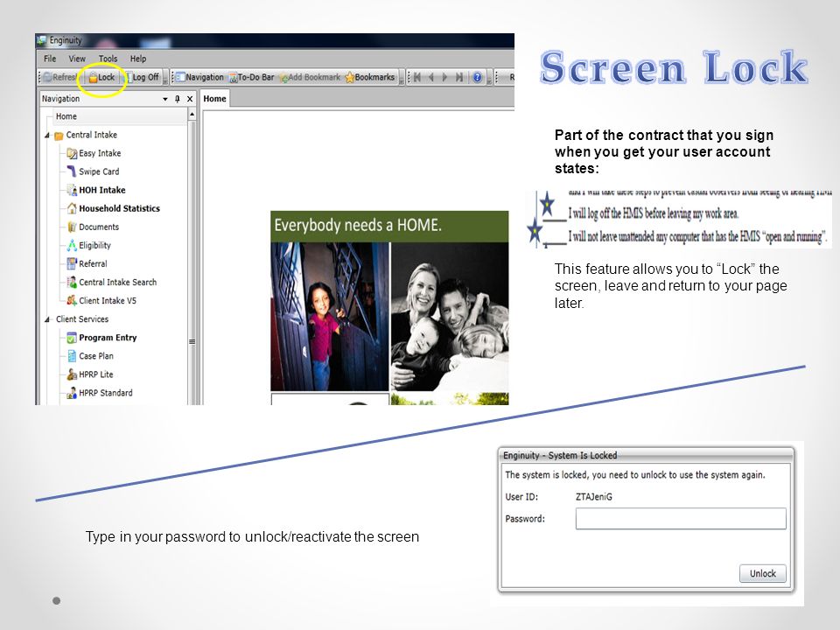
Task: Click the ZTAJeniG user ID text
Action: [593, 497]
